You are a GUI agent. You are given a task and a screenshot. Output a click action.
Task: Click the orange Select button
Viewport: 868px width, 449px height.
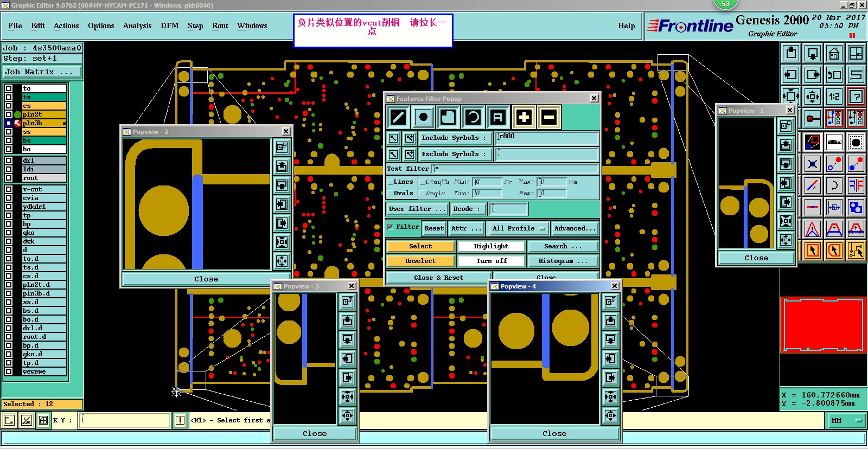[x=420, y=246]
